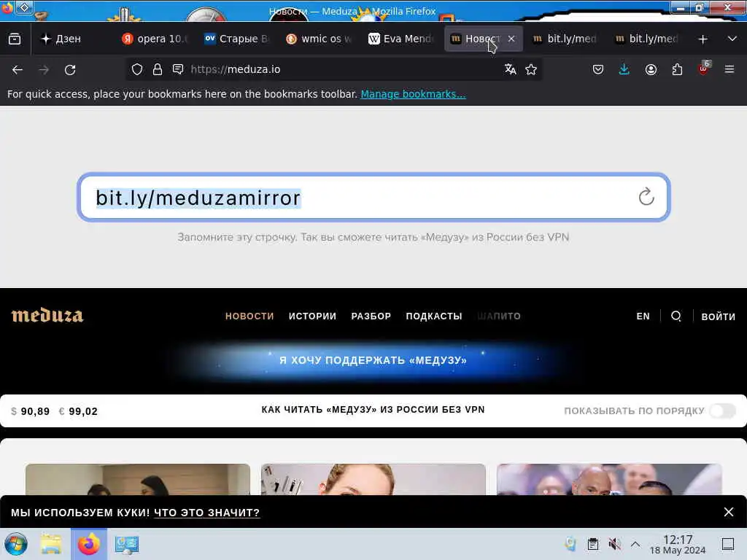Click Я хочу поддержать «Медузу» button

coord(373,360)
